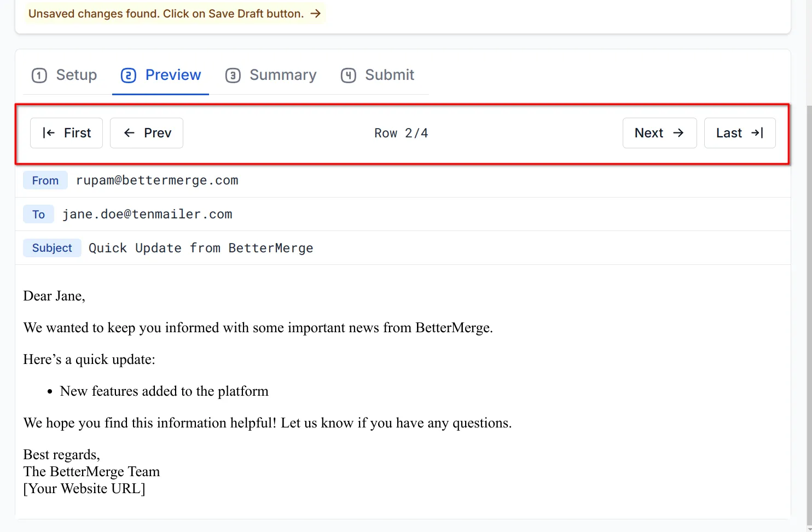Viewport: 812px width, 532px height.
Task: Click the step 3 circle icon beside Summary
Action: (x=233, y=75)
